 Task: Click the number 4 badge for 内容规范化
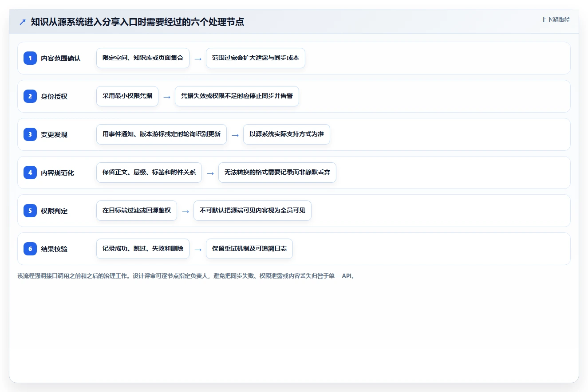(30, 172)
